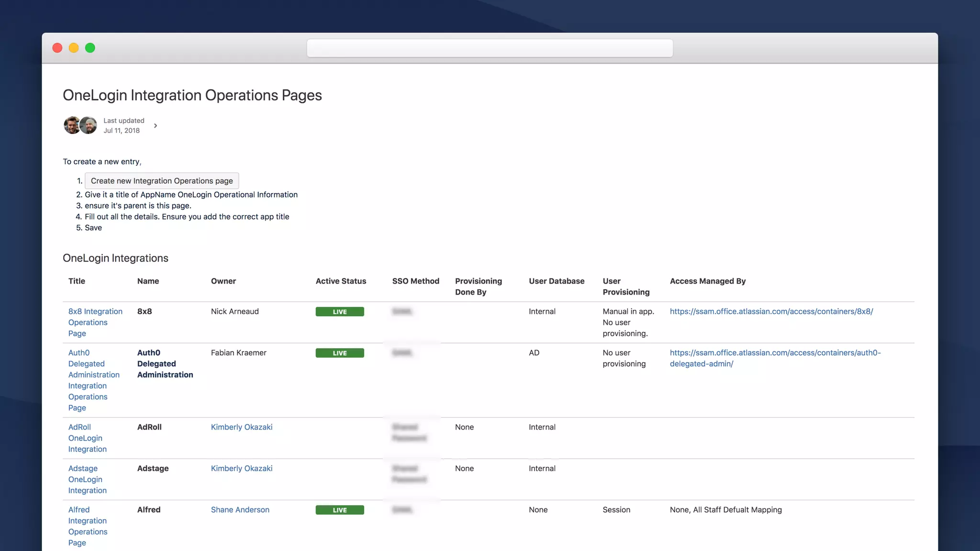
Task: Click the LIVE badge in Alfred row
Action: 340,510
